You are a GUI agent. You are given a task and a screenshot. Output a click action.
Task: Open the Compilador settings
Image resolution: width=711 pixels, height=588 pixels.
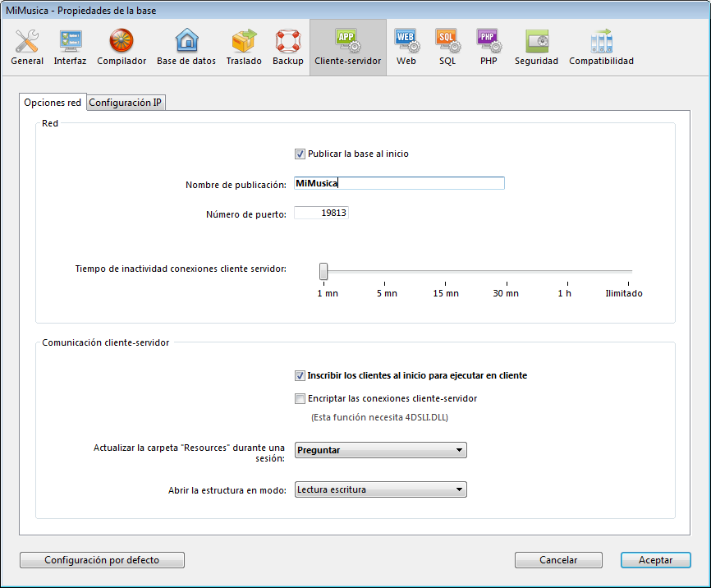(122, 47)
